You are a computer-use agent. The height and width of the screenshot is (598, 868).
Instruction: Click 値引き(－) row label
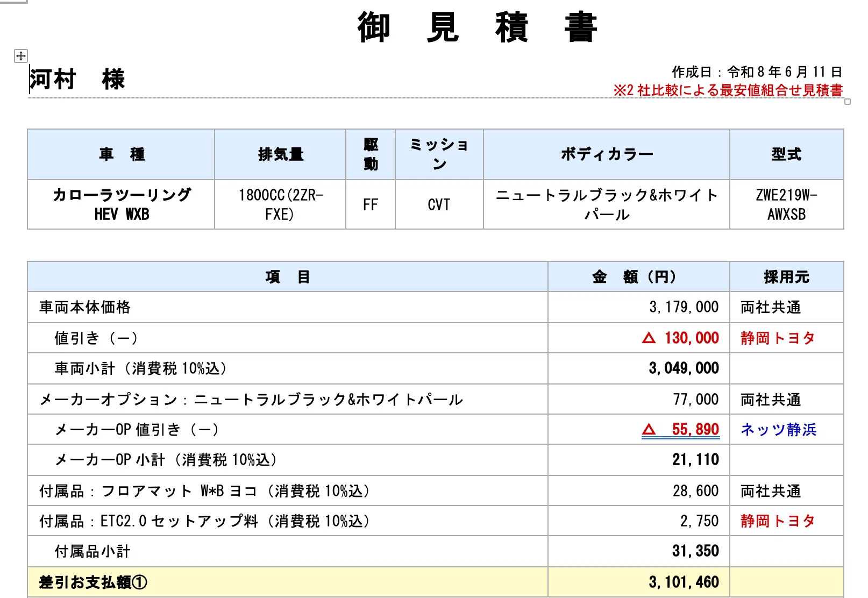point(96,338)
